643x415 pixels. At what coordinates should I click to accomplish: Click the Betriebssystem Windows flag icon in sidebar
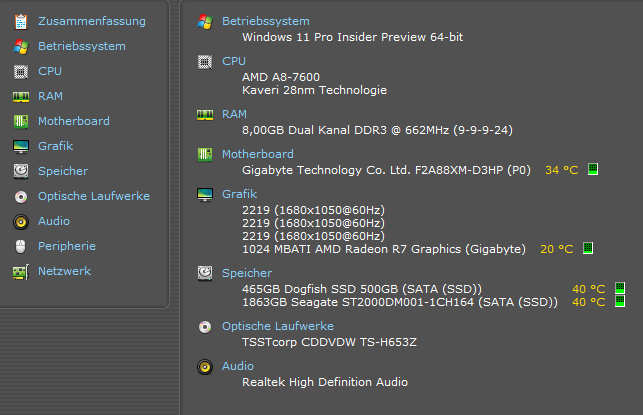click(x=20, y=46)
